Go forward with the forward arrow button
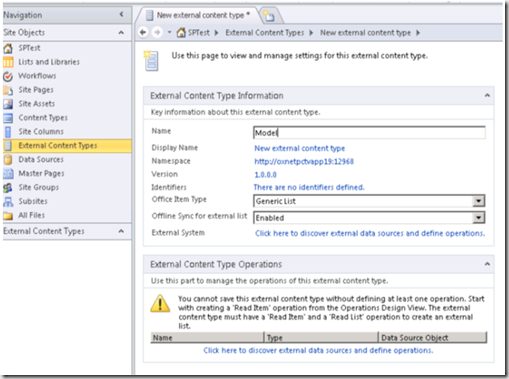509x379 pixels. click(157, 33)
